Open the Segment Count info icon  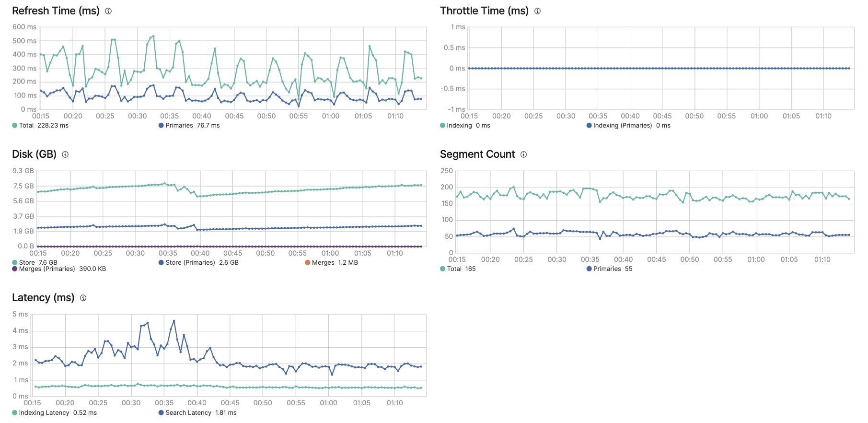[523, 154]
